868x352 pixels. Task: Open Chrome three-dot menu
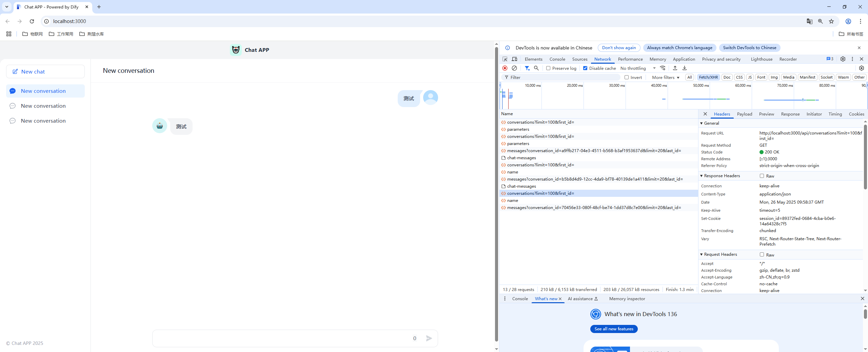pyautogui.click(x=861, y=21)
